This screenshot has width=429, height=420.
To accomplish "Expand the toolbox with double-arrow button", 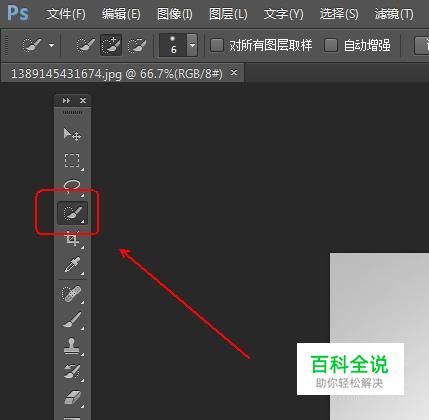I will point(66,100).
